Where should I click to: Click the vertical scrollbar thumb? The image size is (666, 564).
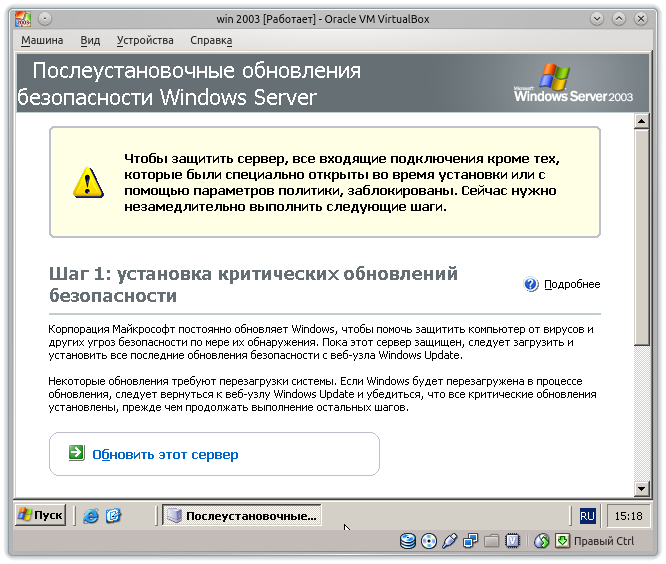click(x=641, y=237)
